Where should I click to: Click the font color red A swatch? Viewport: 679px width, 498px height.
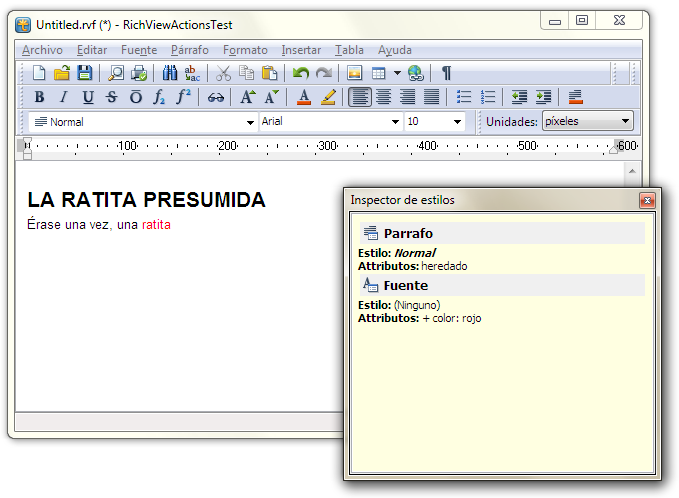click(x=304, y=97)
